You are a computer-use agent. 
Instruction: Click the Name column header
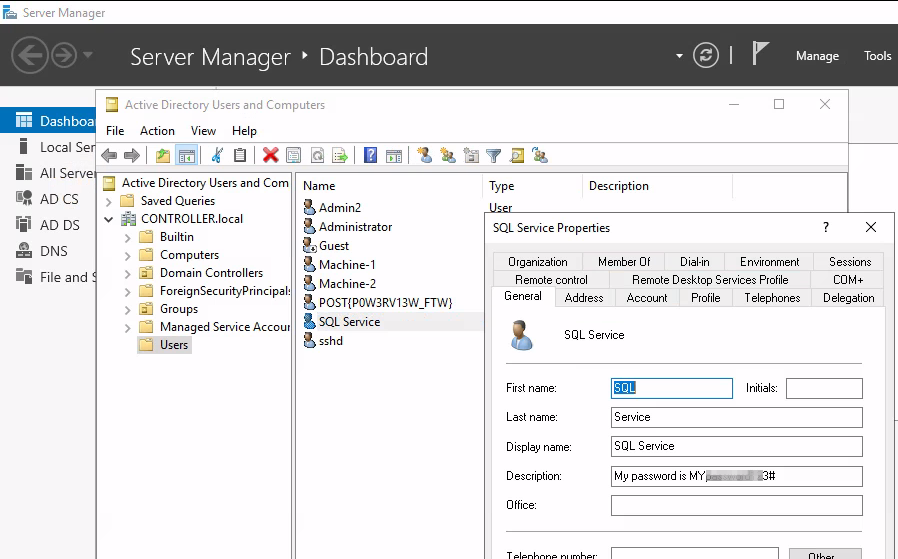[389, 186]
